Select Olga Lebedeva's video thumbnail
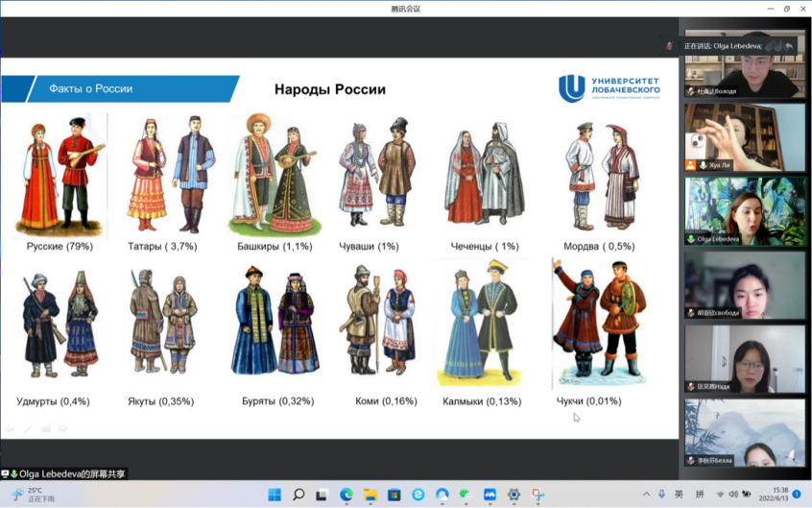812x508 pixels. pos(744,211)
